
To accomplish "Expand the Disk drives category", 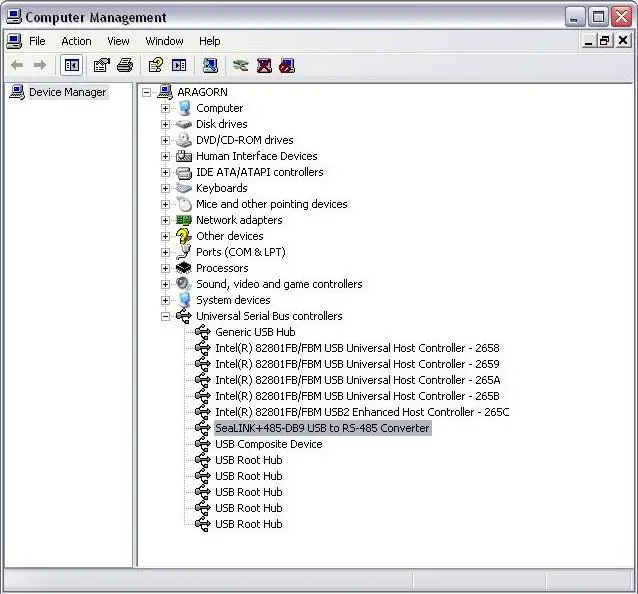I will pyautogui.click(x=165, y=124).
